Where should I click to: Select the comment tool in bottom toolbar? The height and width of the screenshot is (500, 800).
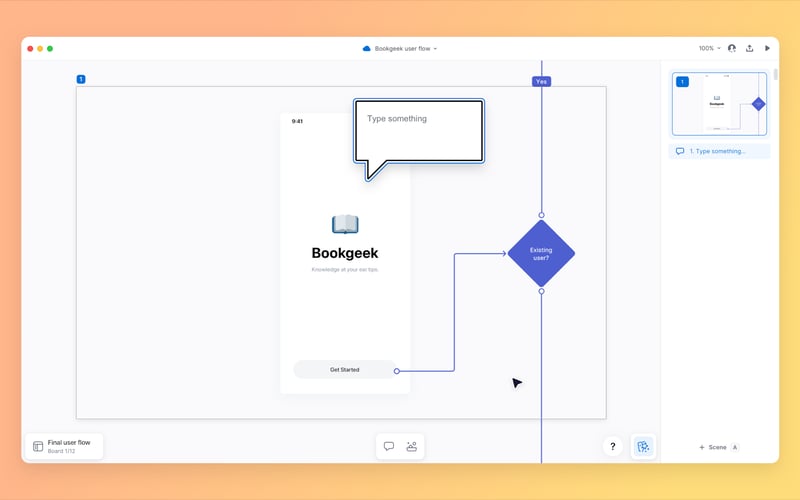tap(389, 446)
